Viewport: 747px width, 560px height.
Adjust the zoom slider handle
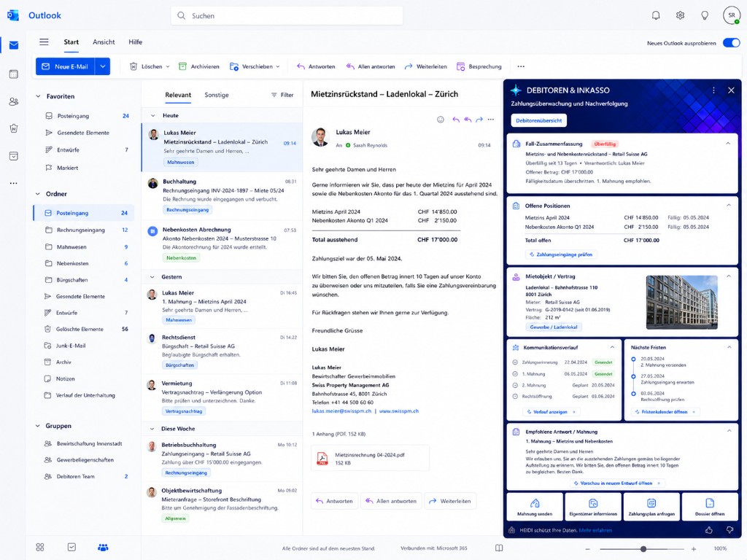pos(643,548)
